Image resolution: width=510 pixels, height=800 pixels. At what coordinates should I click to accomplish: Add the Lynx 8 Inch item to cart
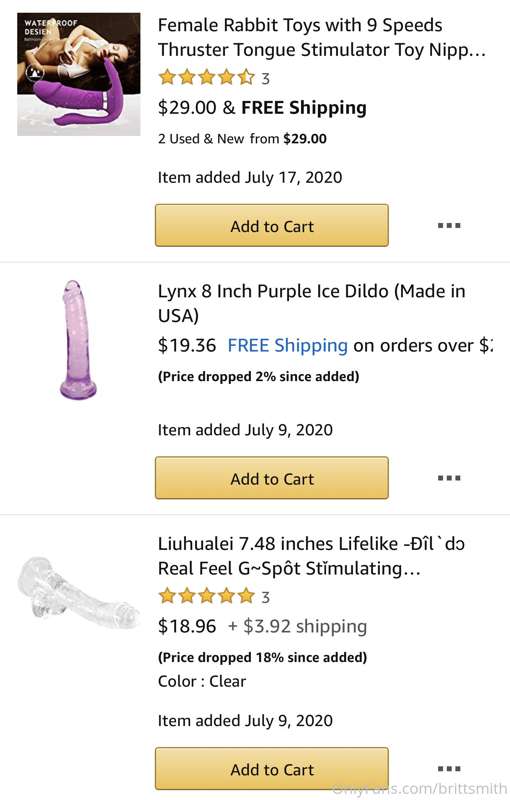pos(272,478)
